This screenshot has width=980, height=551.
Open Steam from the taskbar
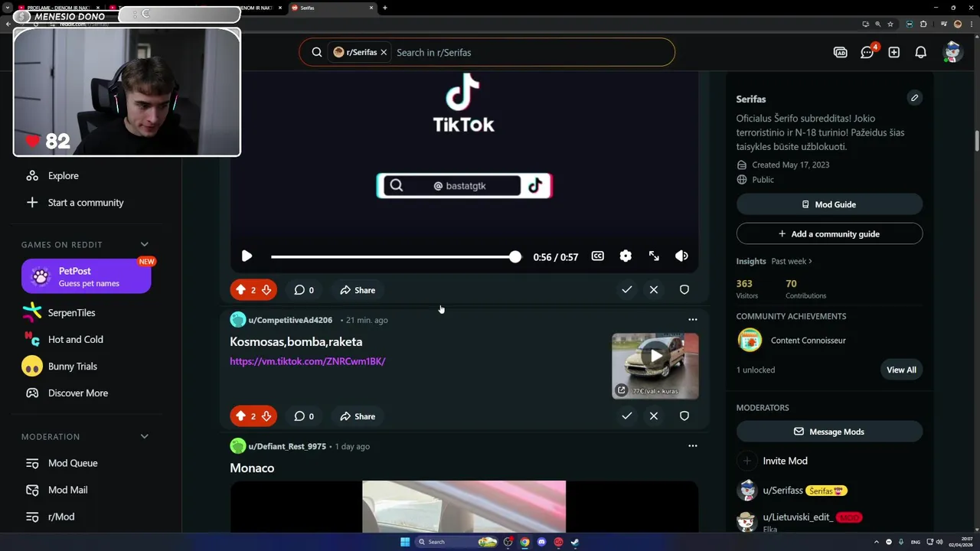coord(575,542)
